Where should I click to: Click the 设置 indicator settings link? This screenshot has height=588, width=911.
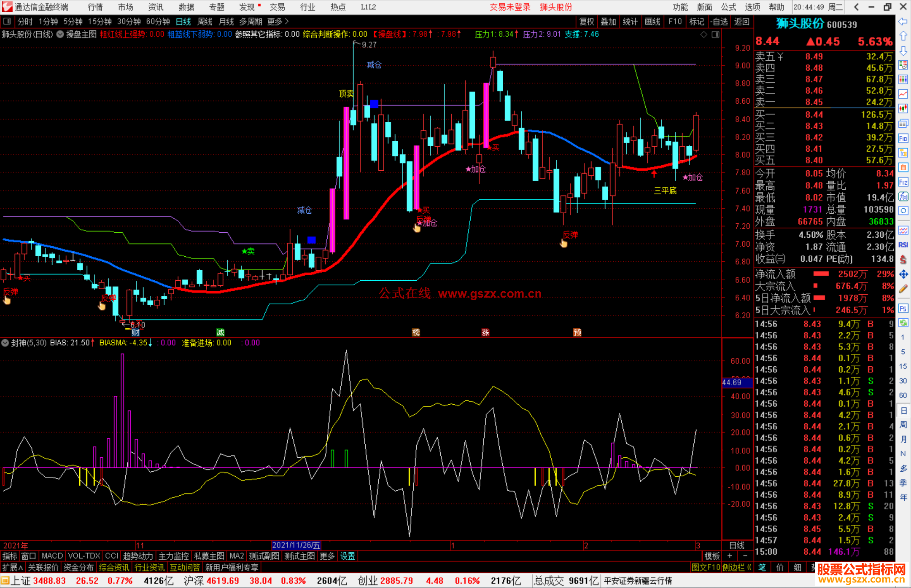tap(348, 556)
